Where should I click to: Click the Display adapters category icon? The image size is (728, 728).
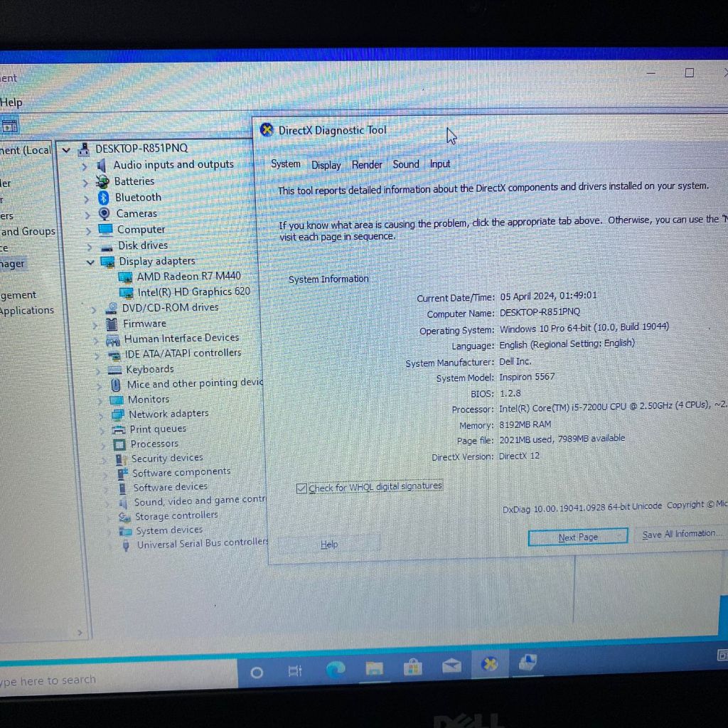coord(108,262)
